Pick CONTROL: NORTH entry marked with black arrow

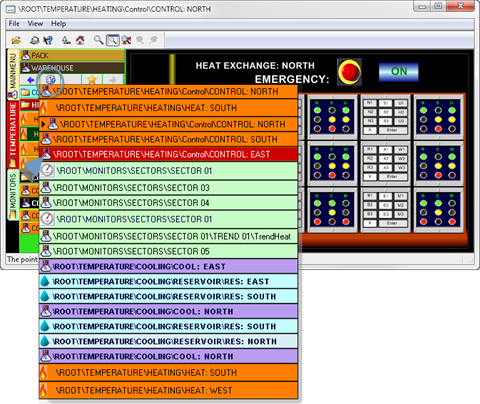[x=168, y=125]
